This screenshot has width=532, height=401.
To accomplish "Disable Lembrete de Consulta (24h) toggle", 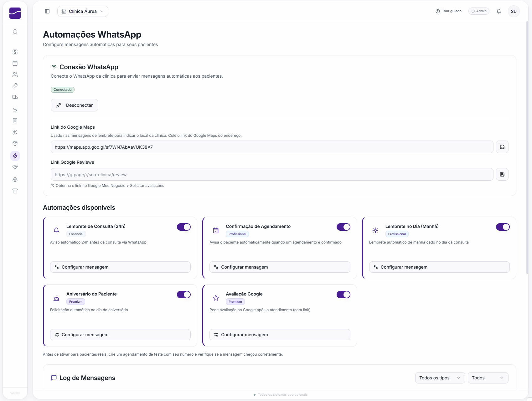I will pos(184,227).
